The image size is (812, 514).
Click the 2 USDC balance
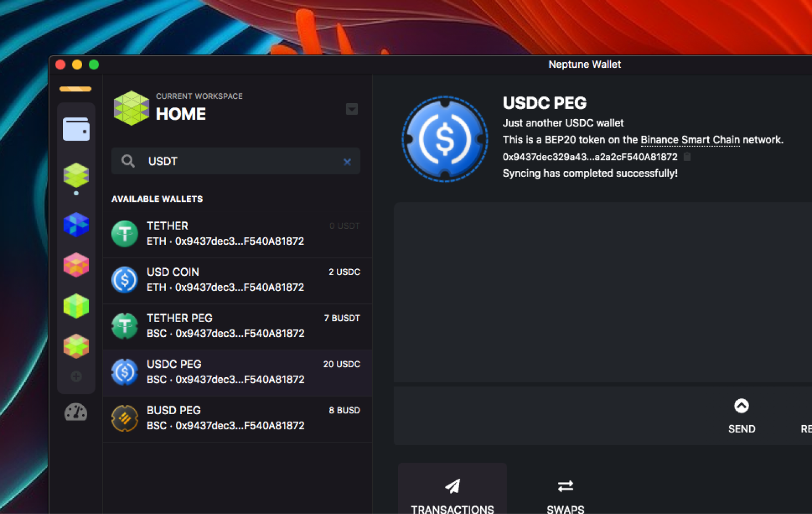click(345, 272)
